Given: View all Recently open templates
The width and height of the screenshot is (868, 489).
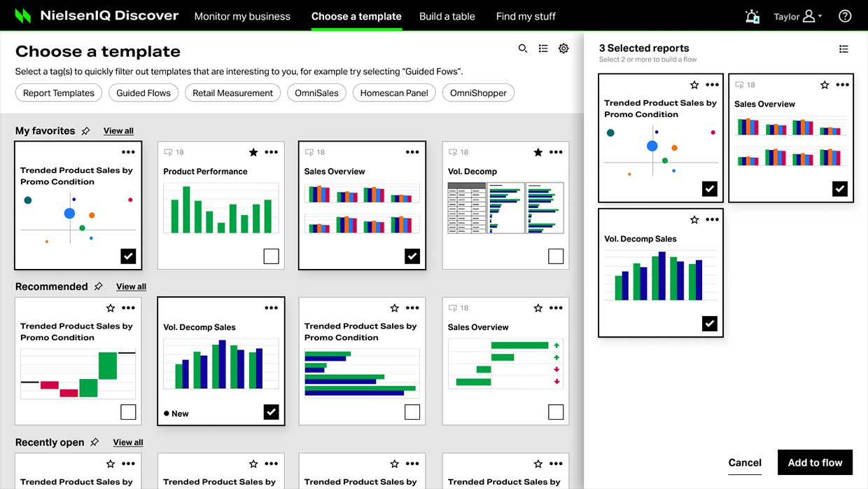Looking at the screenshot, I should point(128,442).
